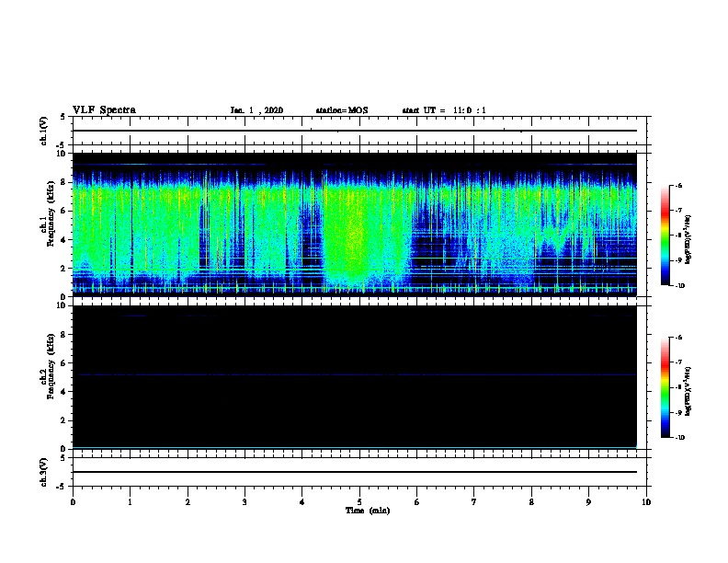Click the ch.1 frequency tick "8"
This screenshot has height=563, width=728.
pos(63,182)
